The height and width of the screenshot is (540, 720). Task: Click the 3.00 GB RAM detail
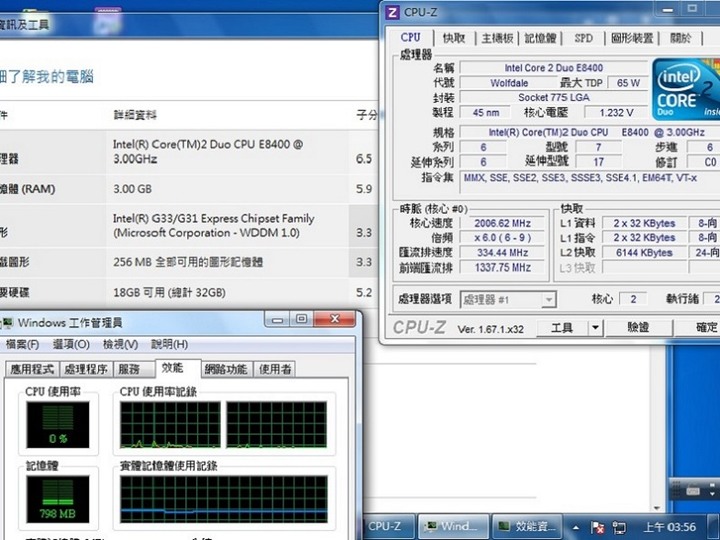(x=132, y=189)
